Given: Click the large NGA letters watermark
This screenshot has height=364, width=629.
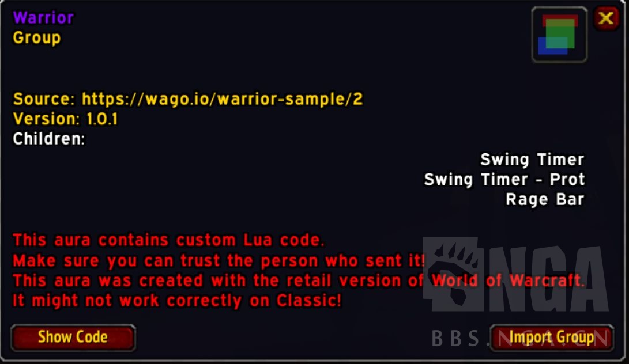Looking at the screenshot, I should click(x=547, y=279).
